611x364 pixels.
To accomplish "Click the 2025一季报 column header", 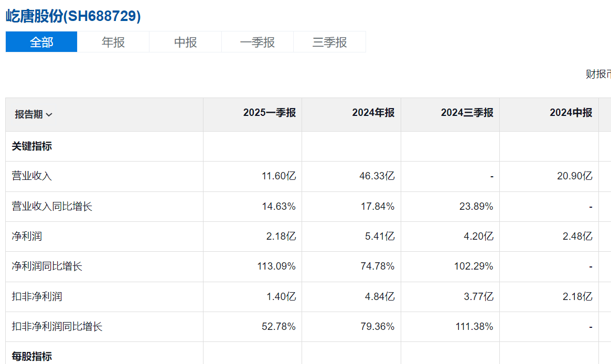I will pos(269,113).
